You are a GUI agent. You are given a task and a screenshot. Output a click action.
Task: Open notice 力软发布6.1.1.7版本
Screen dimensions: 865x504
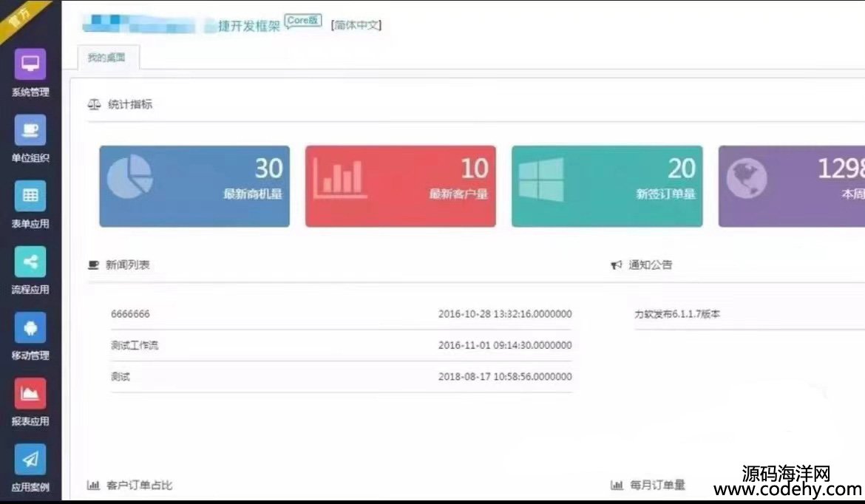point(677,314)
